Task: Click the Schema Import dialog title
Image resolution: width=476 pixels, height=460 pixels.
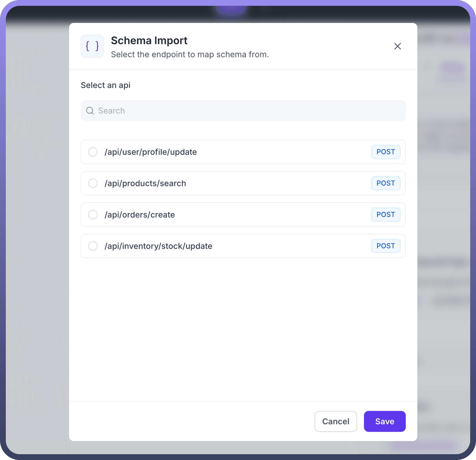Action: tap(149, 41)
